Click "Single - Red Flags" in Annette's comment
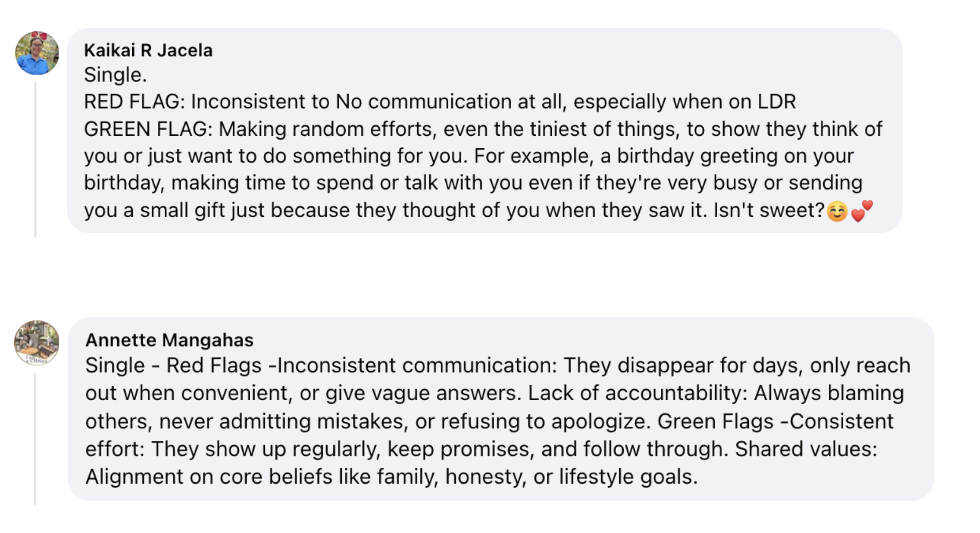 [173, 366]
